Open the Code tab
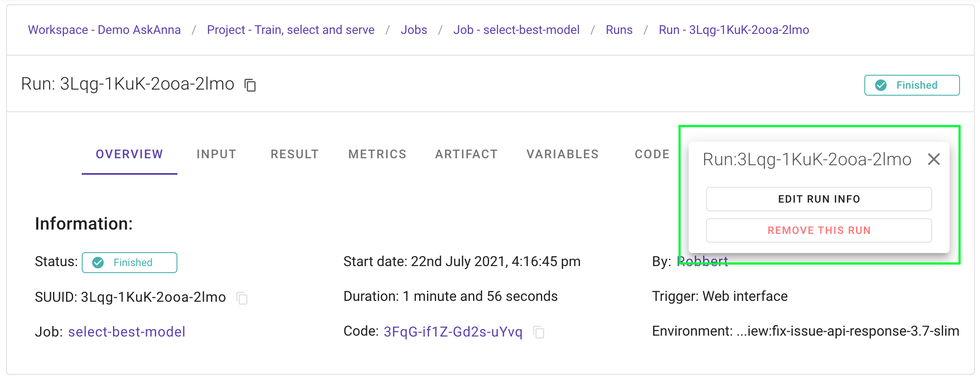980x380 pixels. tap(652, 154)
